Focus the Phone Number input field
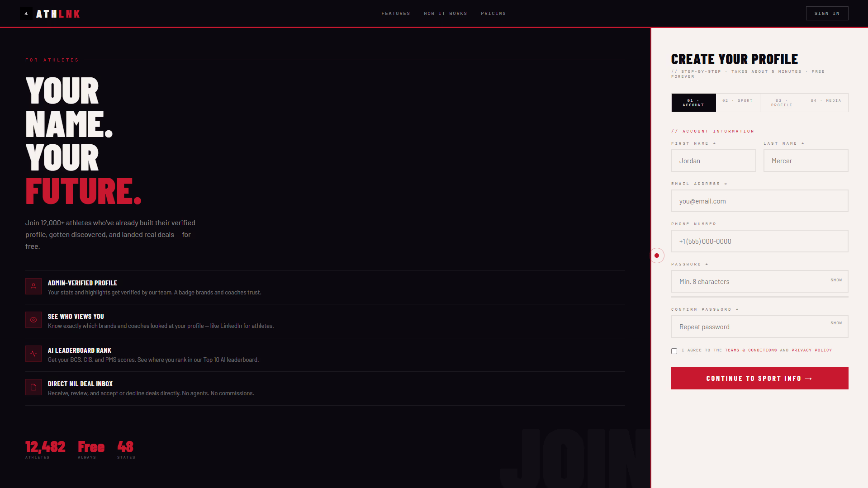The width and height of the screenshot is (868, 488). (x=759, y=241)
